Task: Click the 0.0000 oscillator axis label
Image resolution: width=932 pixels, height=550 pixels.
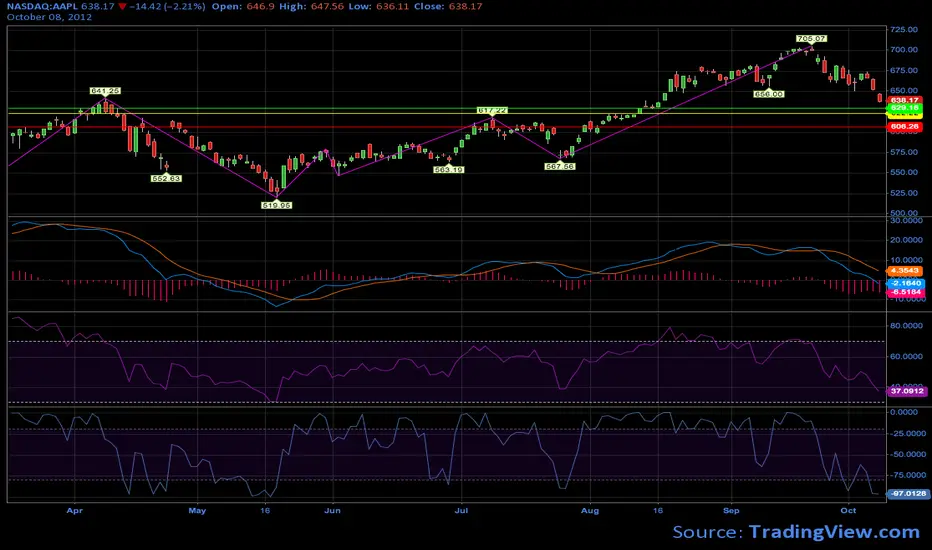Action: [903, 412]
